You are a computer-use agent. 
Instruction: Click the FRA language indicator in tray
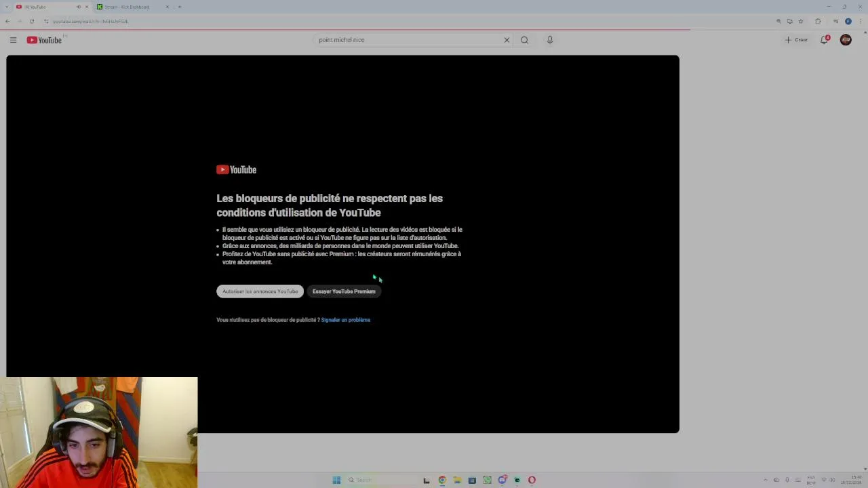coord(811,480)
